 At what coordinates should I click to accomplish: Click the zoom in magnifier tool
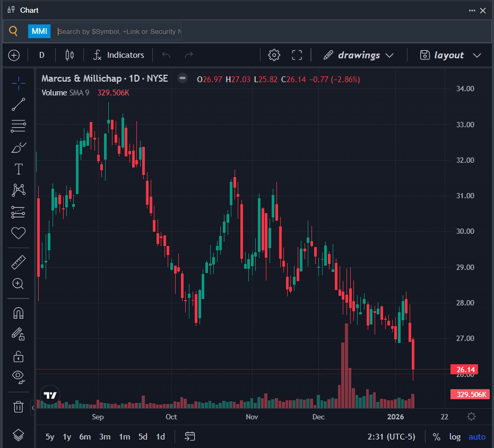point(19,284)
